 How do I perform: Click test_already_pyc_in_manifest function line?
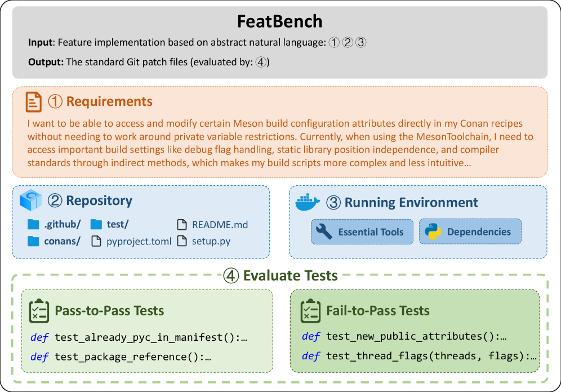click(140, 338)
